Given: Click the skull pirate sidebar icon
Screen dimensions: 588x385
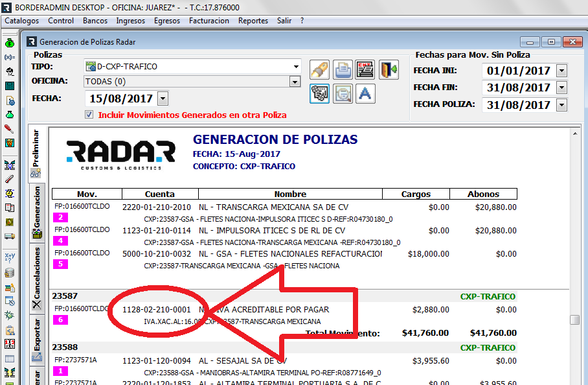Looking at the screenshot, I should tap(9, 72).
